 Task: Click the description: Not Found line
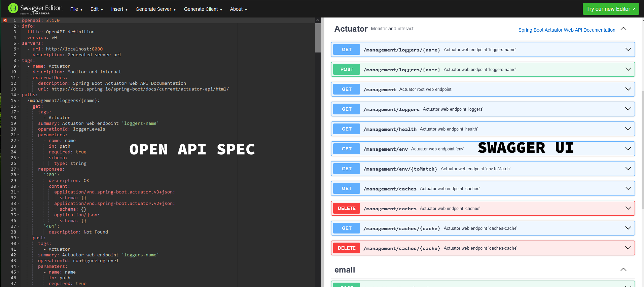tap(78, 232)
